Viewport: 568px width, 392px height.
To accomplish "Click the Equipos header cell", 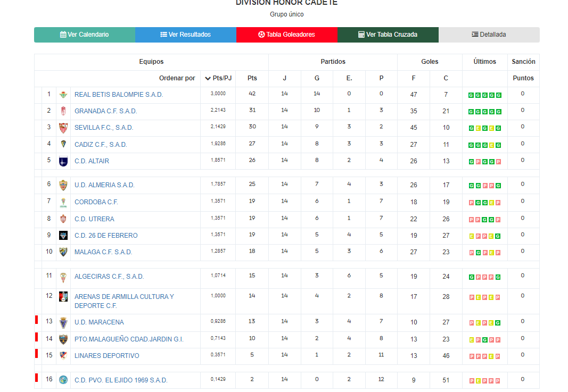I will pos(151,62).
